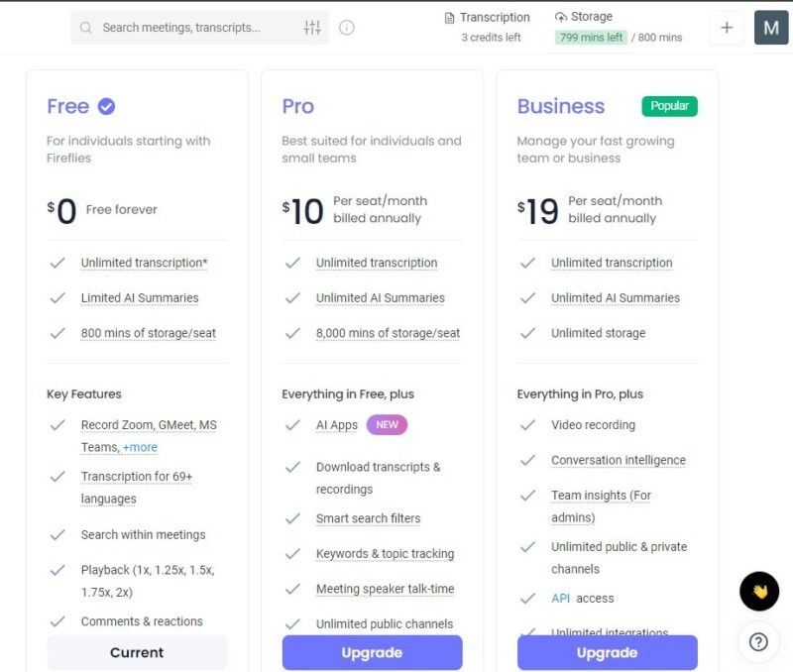Viewport: 793px width, 672px height.
Task: Open the help question mark bubble
Action: click(x=758, y=641)
